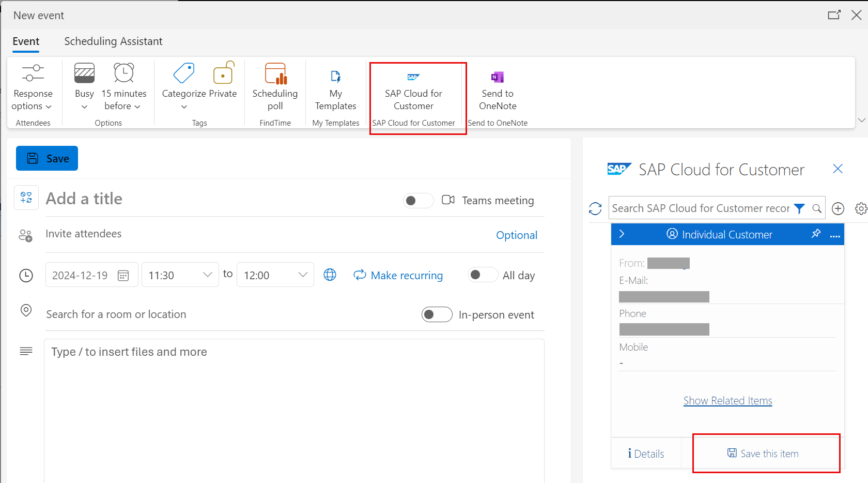Focus the Search SAP Cloud for Customer box
The width and height of the screenshot is (868, 483).
pyautogui.click(x=701, y=208)
